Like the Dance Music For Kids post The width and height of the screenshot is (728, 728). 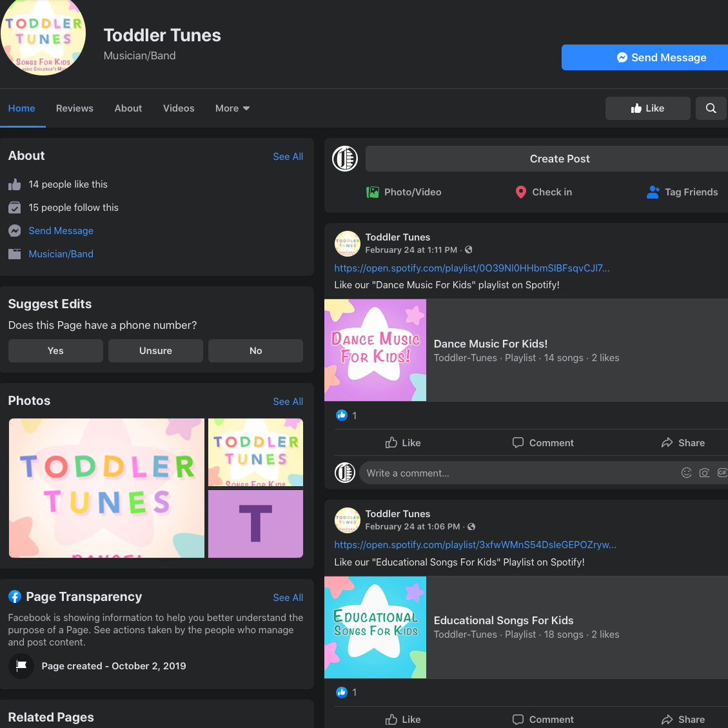tap(403, 443)
